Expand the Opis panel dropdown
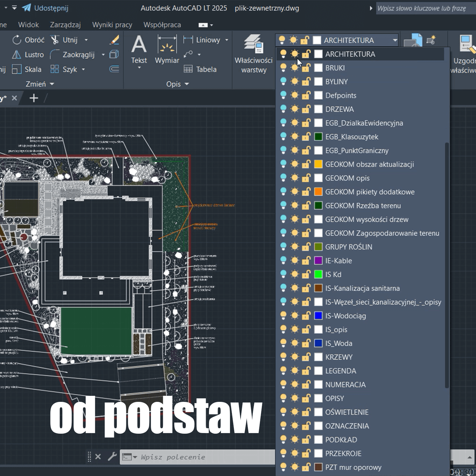The width and height of the screenshot is (476, 476). coord(178,84)
